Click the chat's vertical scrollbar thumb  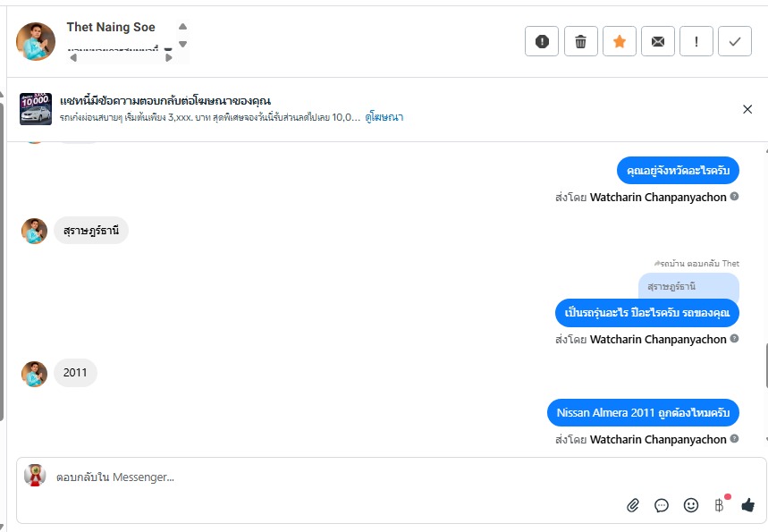(x=764, y=367)
